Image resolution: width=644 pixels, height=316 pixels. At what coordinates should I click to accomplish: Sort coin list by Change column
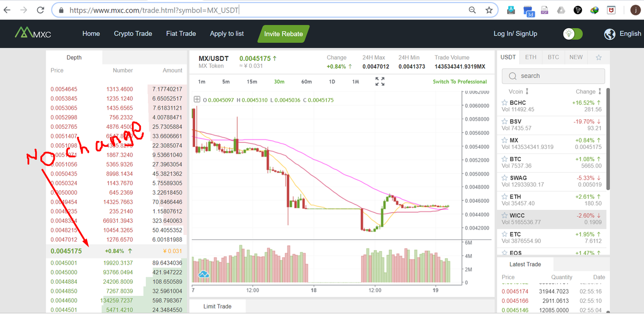(x=589, y=92)
